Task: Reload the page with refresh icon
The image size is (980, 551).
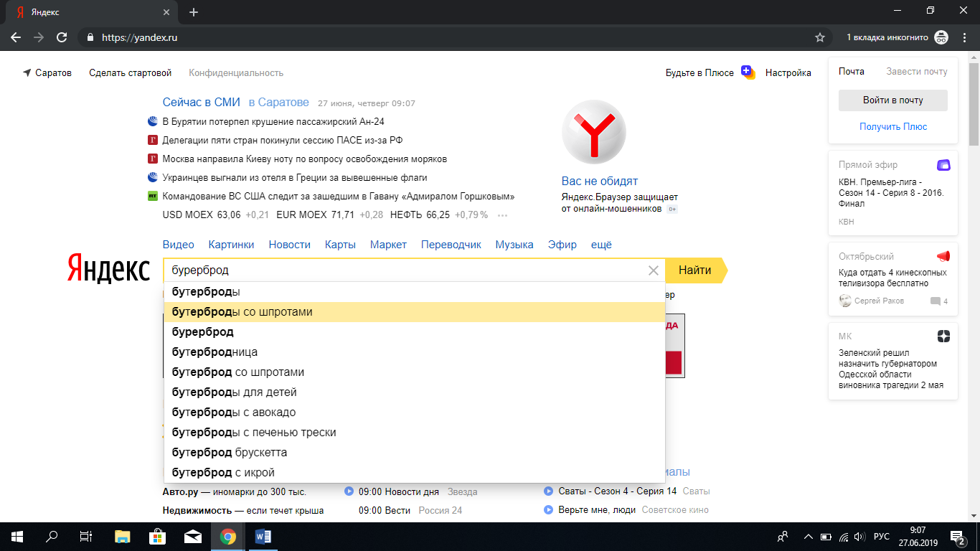Action: click(x=62, y=37)
